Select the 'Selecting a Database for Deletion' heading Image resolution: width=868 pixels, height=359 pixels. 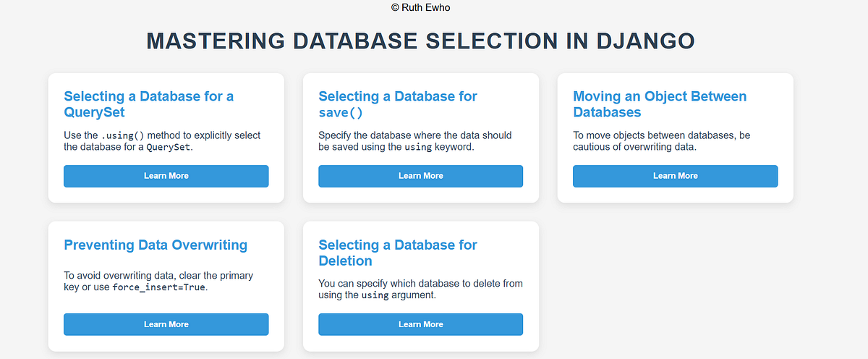tap(398, 253)
